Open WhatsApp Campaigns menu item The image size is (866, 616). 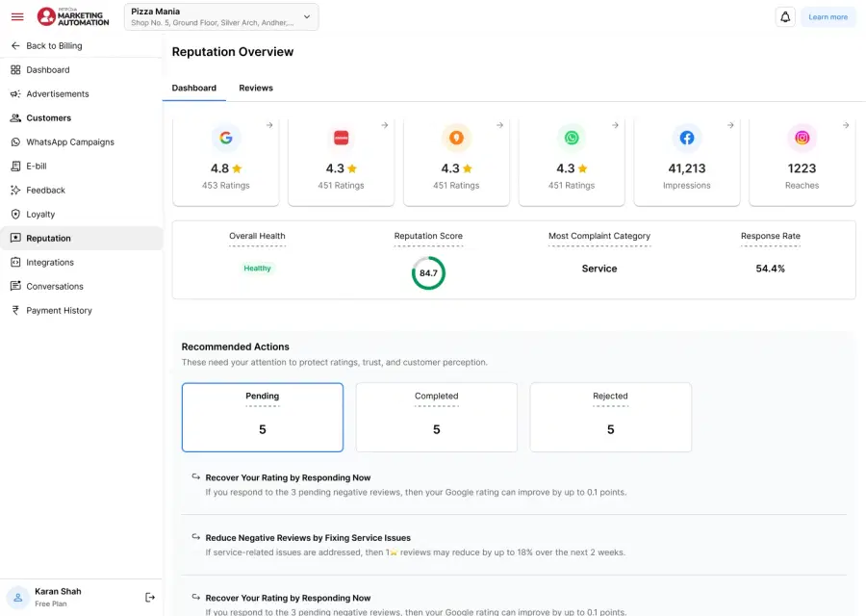tap(81, 142)
